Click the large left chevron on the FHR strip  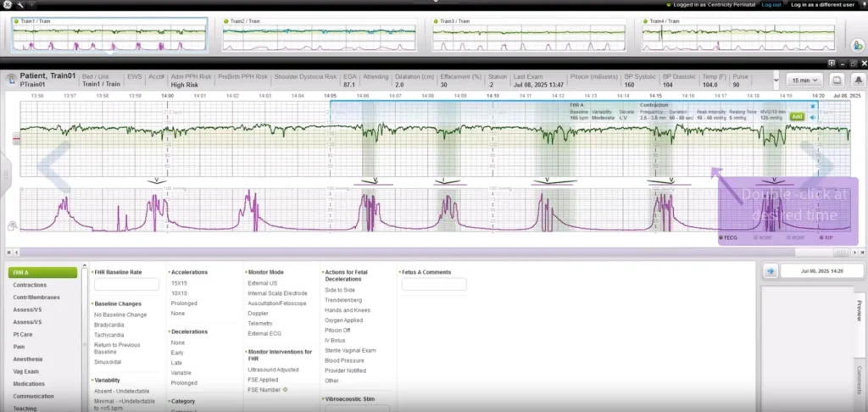[x=53, y=165]
